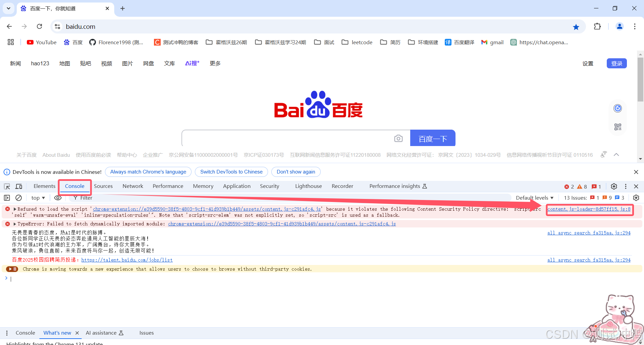Click Always match Chrome's language
The height and width of the screenshot is (345, 644).
[148, 172]
